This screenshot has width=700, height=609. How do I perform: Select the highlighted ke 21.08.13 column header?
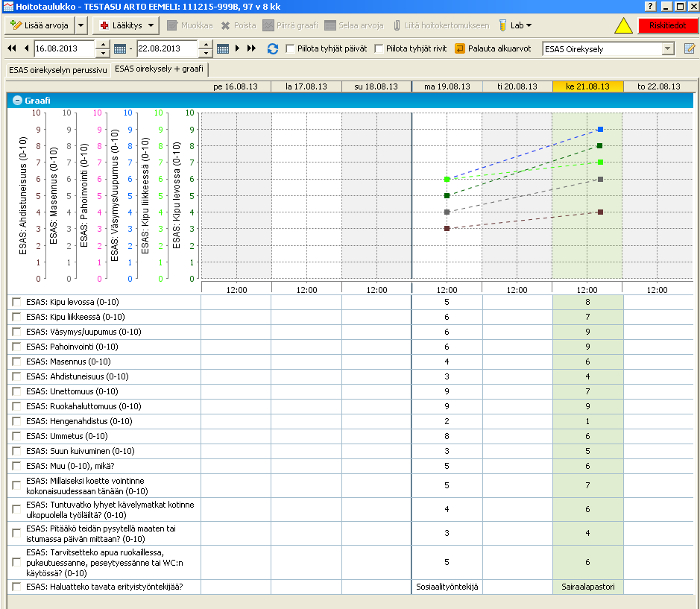[x=588, y=86]
